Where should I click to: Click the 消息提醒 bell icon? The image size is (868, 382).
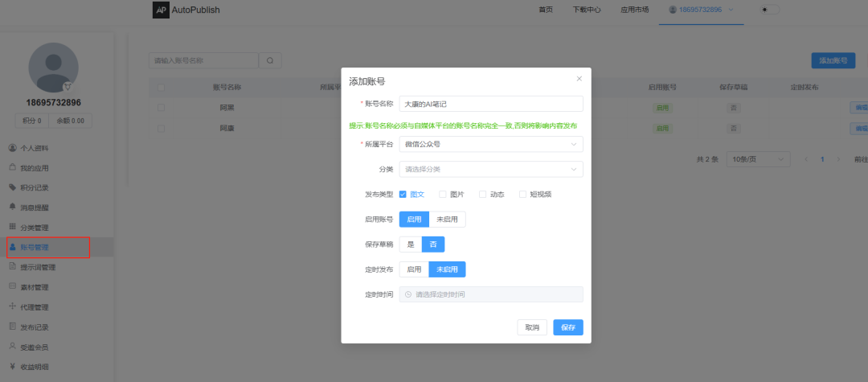[x=13, y=207]
